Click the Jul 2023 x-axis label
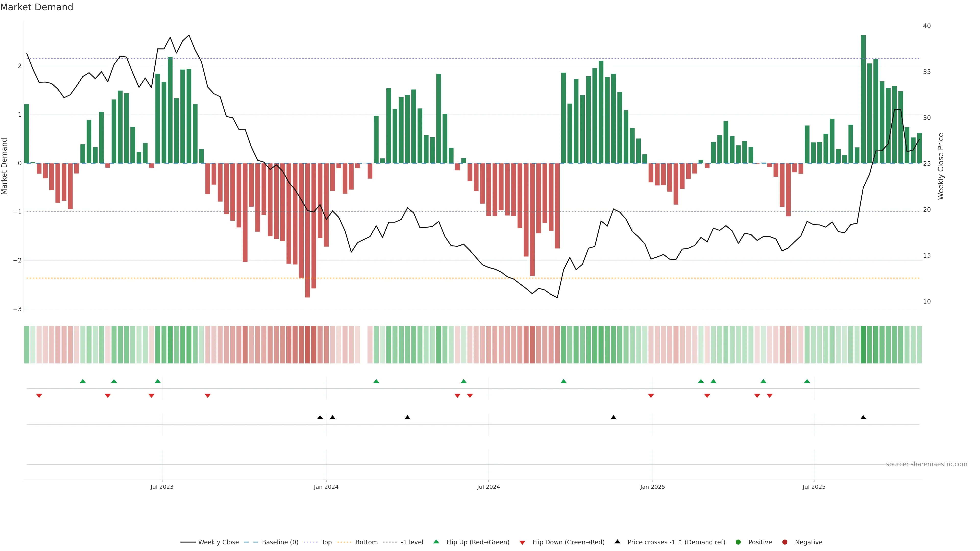 coord(162,487)
